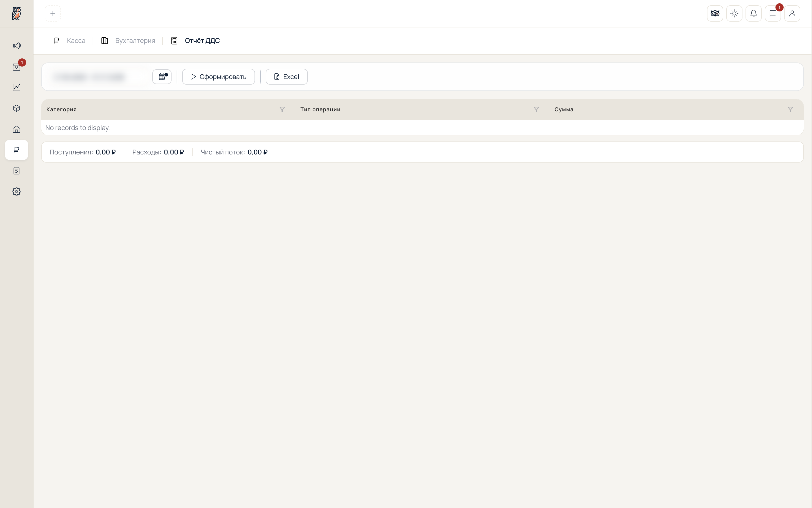The image size is (812, 508).
Task: Open the calendar period picker
Action: (x=162, y=77)
